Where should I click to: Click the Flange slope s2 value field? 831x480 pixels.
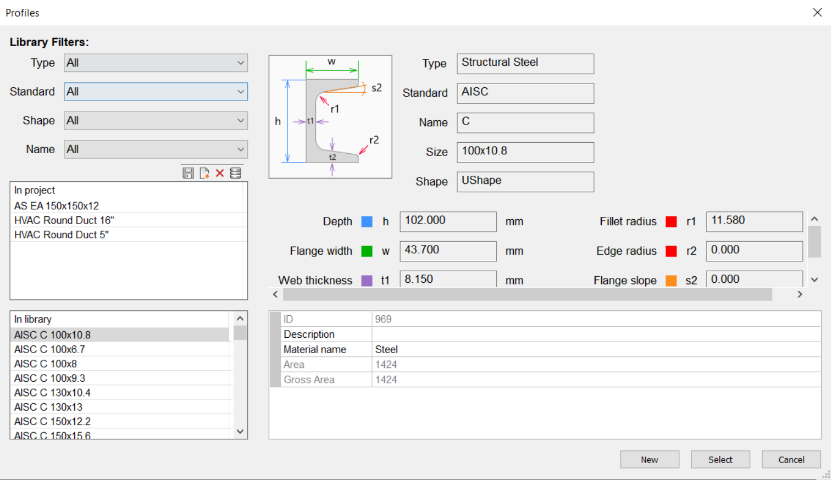pos(754,279)
